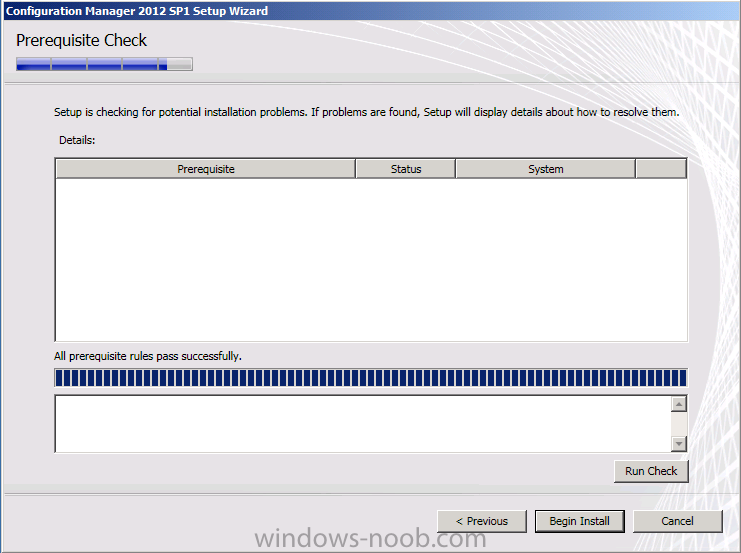Sort by the Status column header

pyautogui.click(x=405, y=169)
